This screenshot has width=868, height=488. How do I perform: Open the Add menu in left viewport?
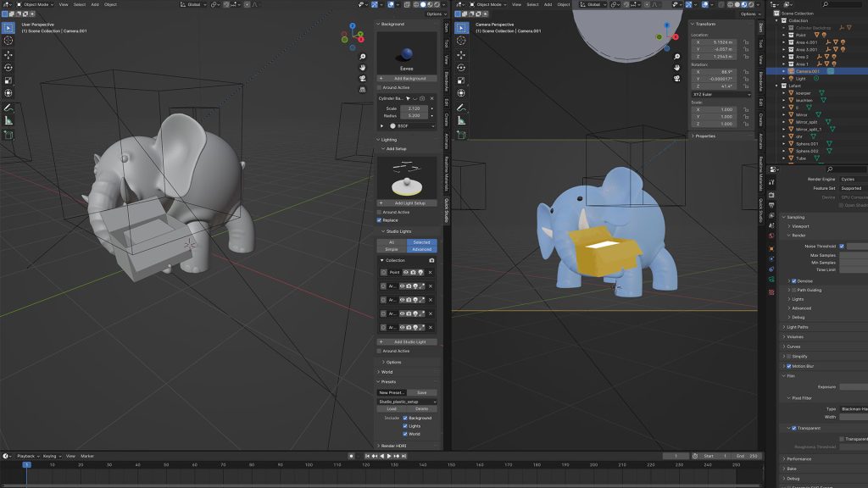pos(94,4)
